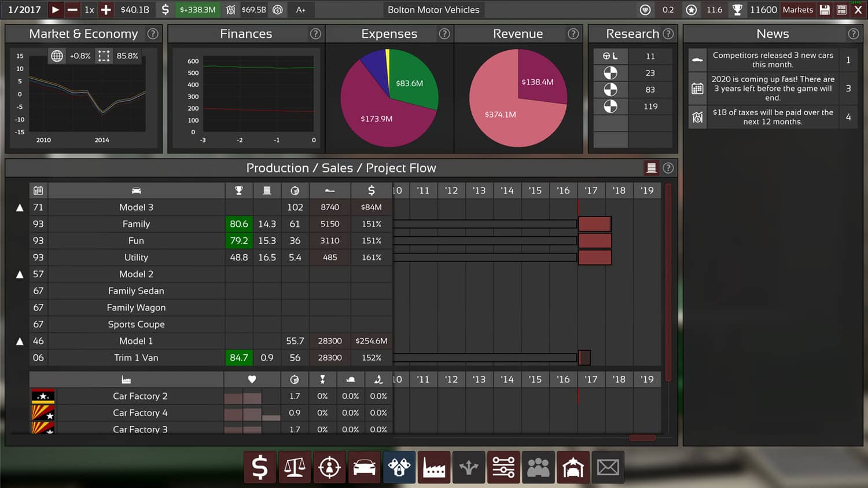
Task: Click the save game floppy disk icon
Action: (825, 10)
